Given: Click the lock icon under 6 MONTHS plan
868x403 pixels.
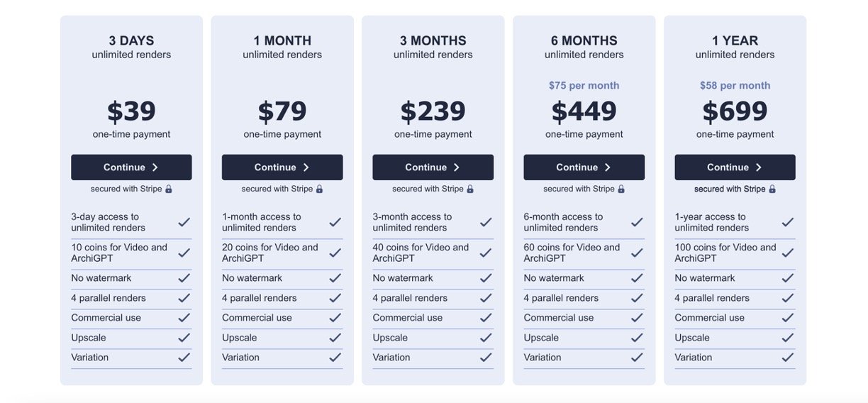Looking at the screenshot, I should 621,189.
